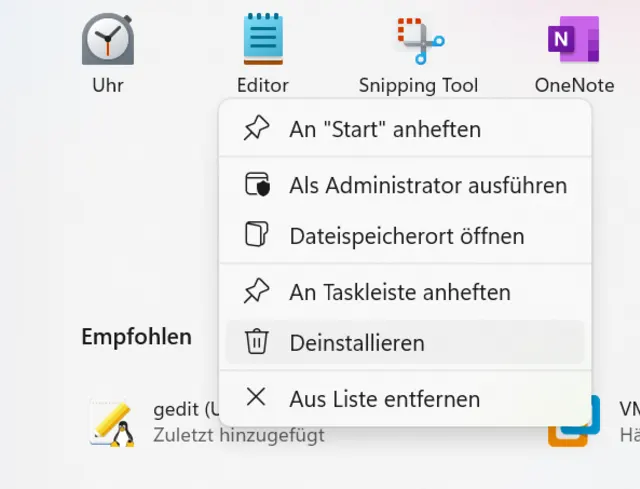Click the pin icon beside An "Start" anheften

(257, 129)
